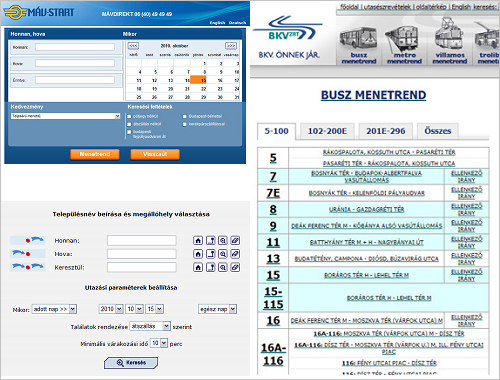Open the BUSZ MENETREND heading link
Viewport: 500px width, 380px height.
click(373, 95)
